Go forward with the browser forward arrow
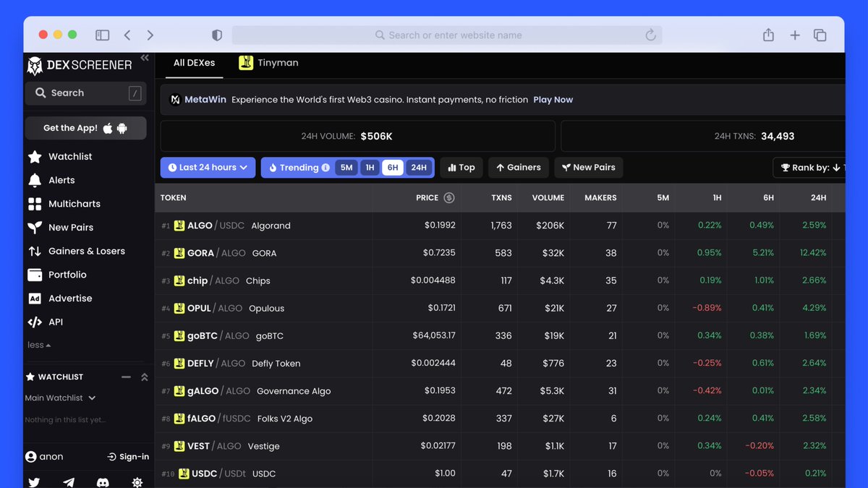 pos(150,35)
